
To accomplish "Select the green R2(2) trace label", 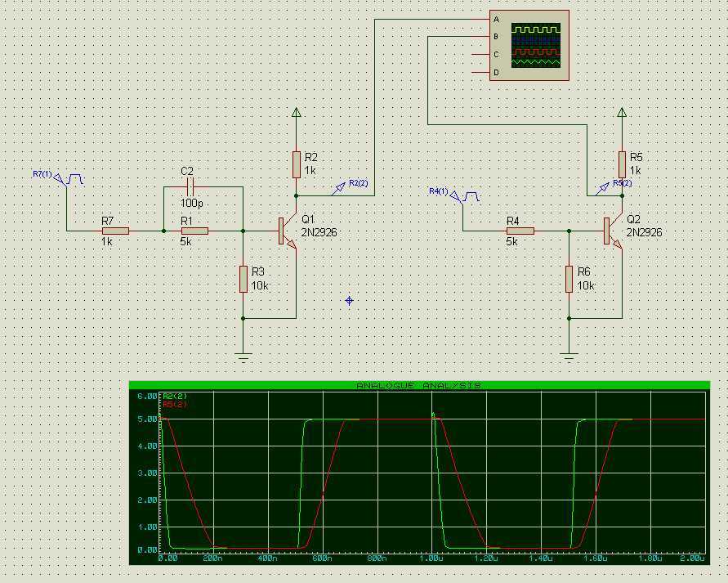I will [x=175, y=397].
